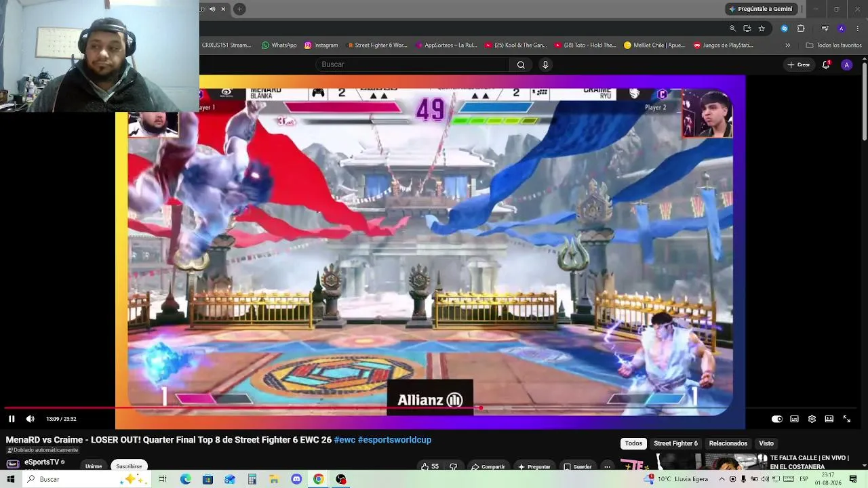Image resolution: width=868 pixels, height=488 pixels.
Task: Open the Street Fighter 6 Wor... bookmark
Action: point(377,45)
